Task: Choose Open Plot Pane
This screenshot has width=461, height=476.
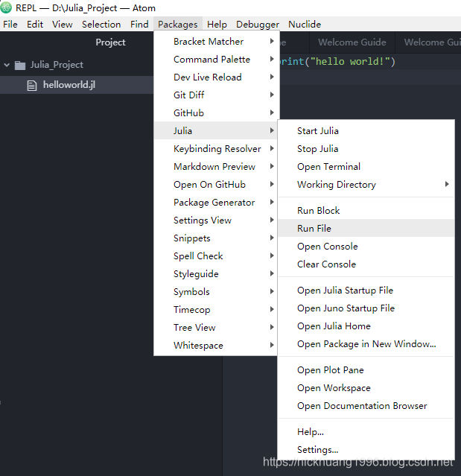Action: [x=366, y=370]
